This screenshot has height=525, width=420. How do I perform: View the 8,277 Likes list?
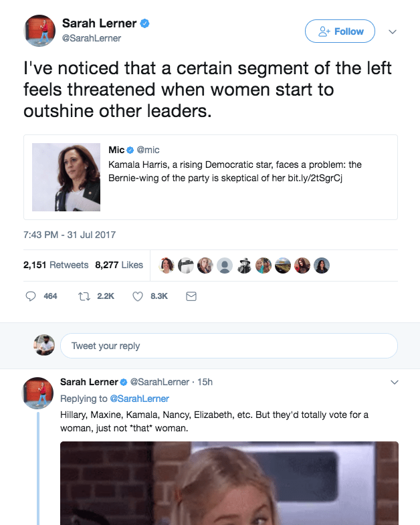click(x=119, y=265)
